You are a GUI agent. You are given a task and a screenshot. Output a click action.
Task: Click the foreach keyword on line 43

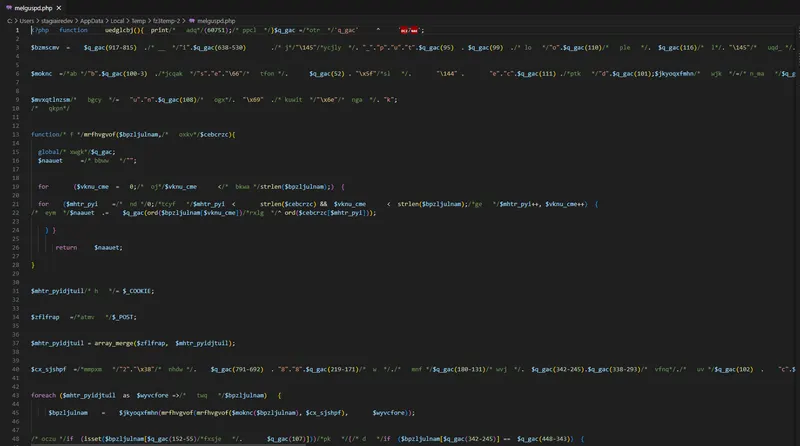43,395
